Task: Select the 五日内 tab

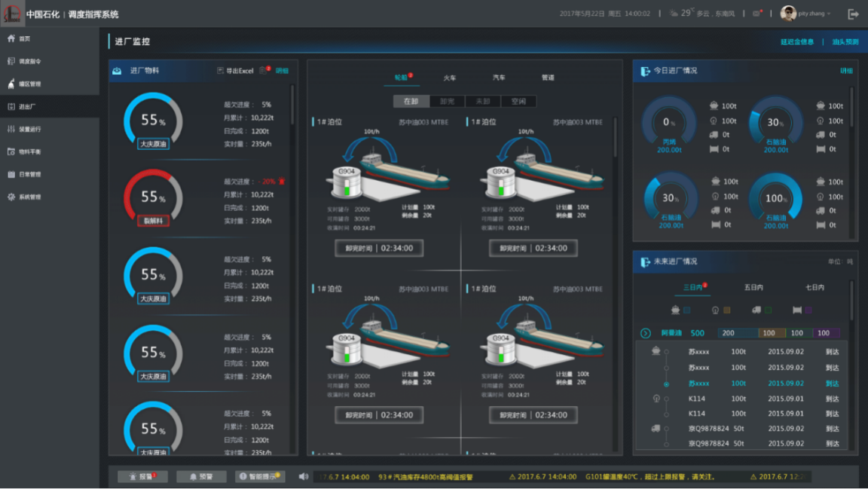Action: click(753, 287)
